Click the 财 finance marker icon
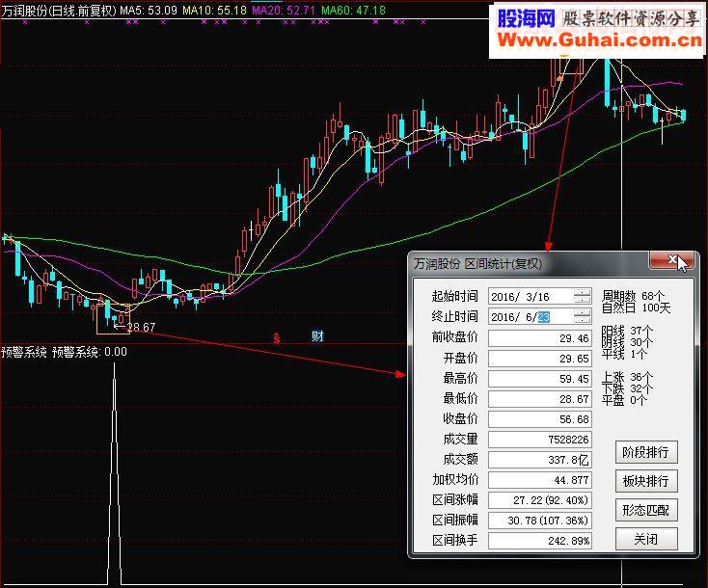The height and width of the screenshot is (588, 708). (317, 336)
